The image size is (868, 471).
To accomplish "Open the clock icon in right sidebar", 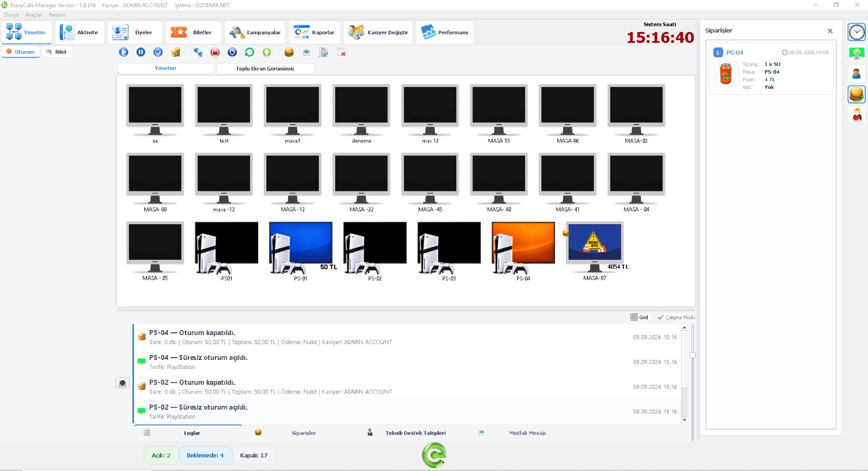I will click(857, 33).
